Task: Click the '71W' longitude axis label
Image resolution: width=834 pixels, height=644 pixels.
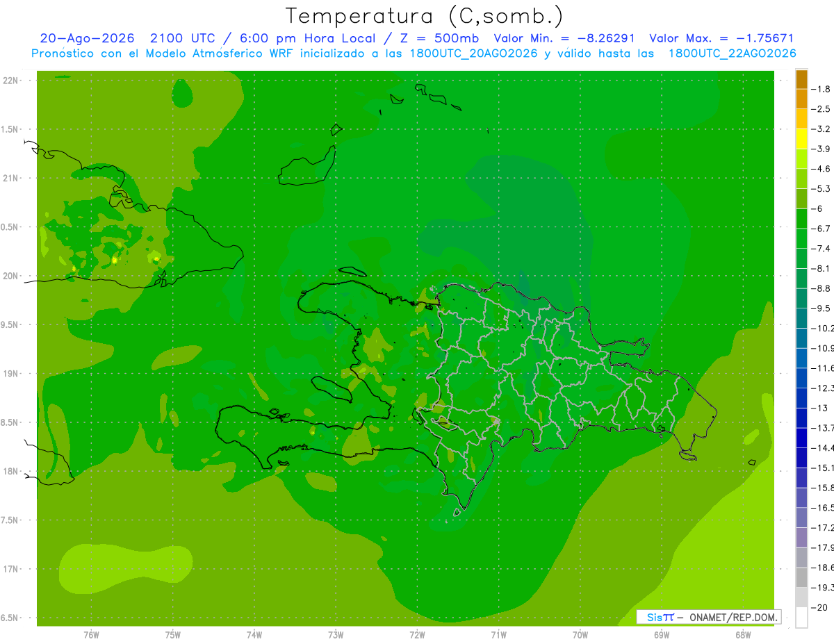Action: (x=498, y=635)
